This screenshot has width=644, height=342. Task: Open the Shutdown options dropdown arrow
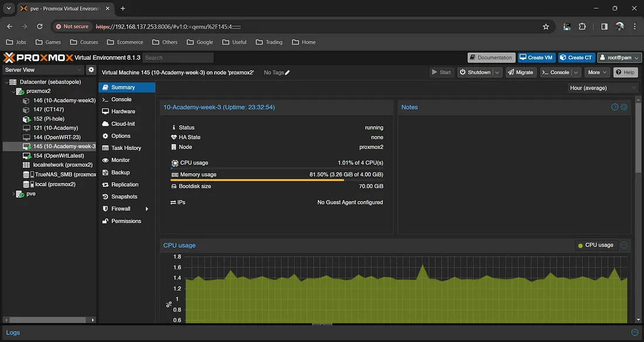(x=497, y=73)
